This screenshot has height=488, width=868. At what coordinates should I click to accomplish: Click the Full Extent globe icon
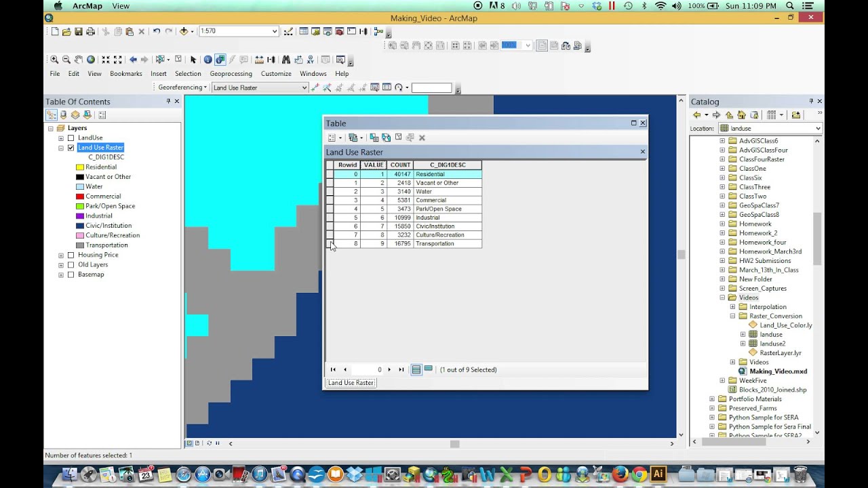coord(90,60)
